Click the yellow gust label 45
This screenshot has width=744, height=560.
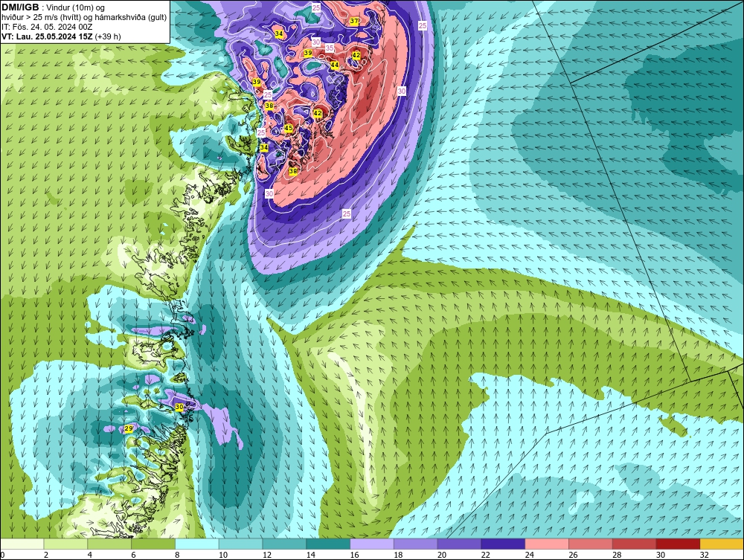pos(289,128)
